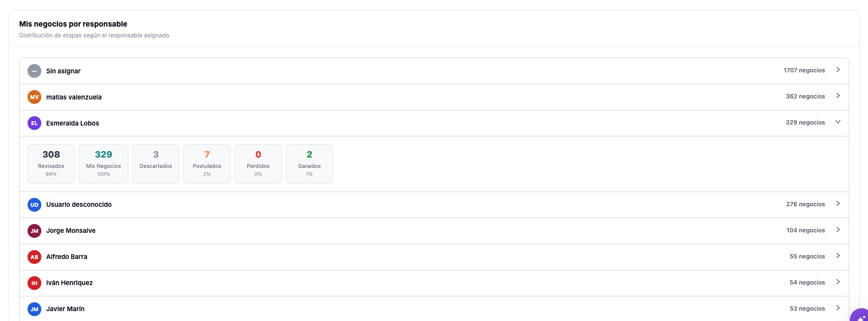
Task: Select the 2 Ganados stat card
Action: (x=309, y=164)
